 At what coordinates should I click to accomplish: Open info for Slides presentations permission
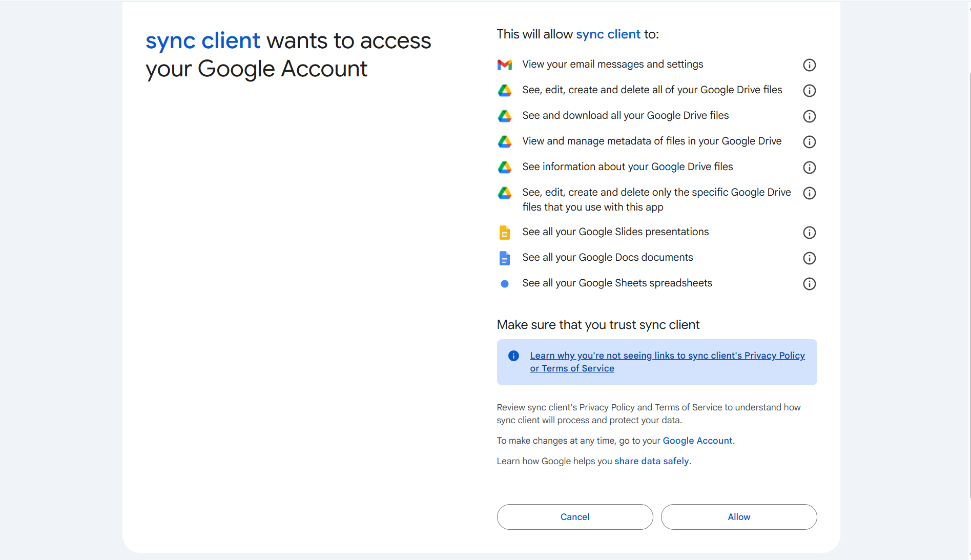click(809, 232)
